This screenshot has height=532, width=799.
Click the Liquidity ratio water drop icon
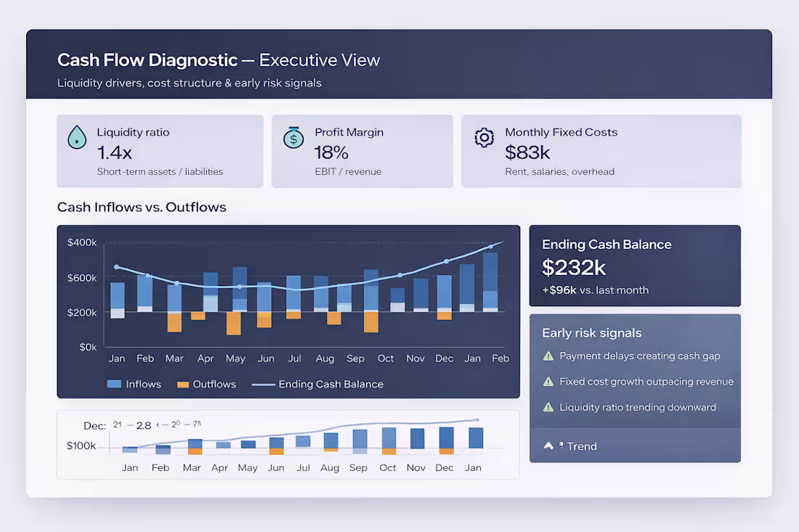(x=76, y=136)
